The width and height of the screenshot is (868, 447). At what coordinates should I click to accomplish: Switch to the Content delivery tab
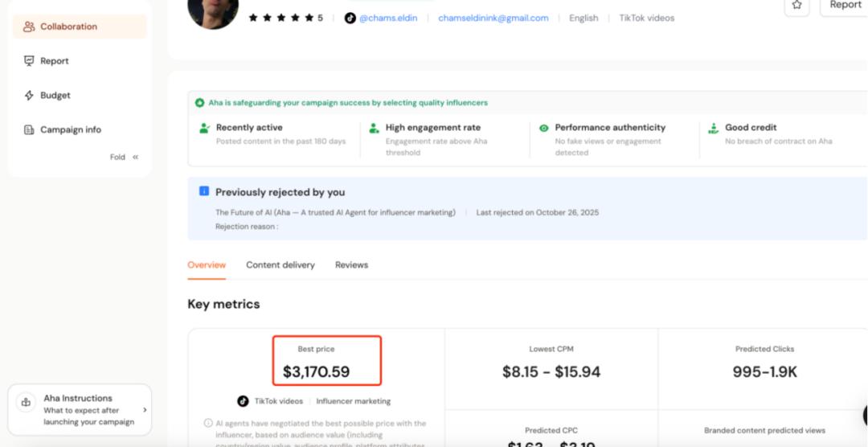[280, 265]
